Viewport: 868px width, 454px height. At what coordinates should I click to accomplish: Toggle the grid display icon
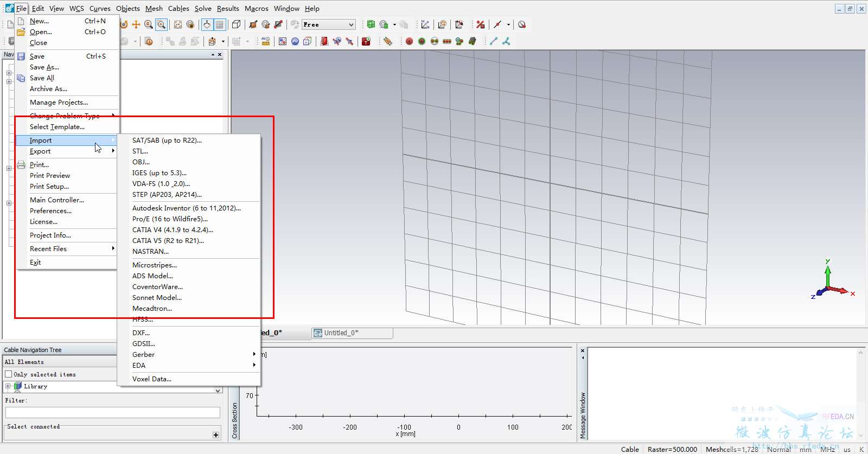(219, 24)
